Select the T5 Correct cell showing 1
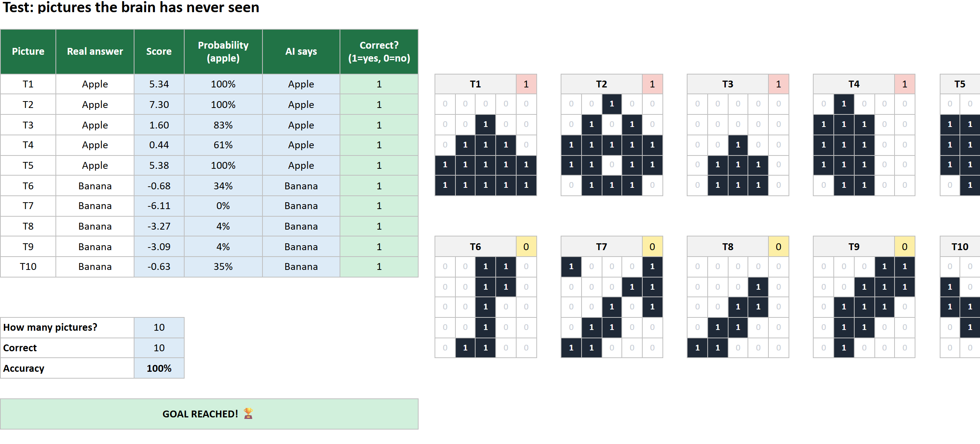Screen dimensions: 980x444 [x=379, y=166]
